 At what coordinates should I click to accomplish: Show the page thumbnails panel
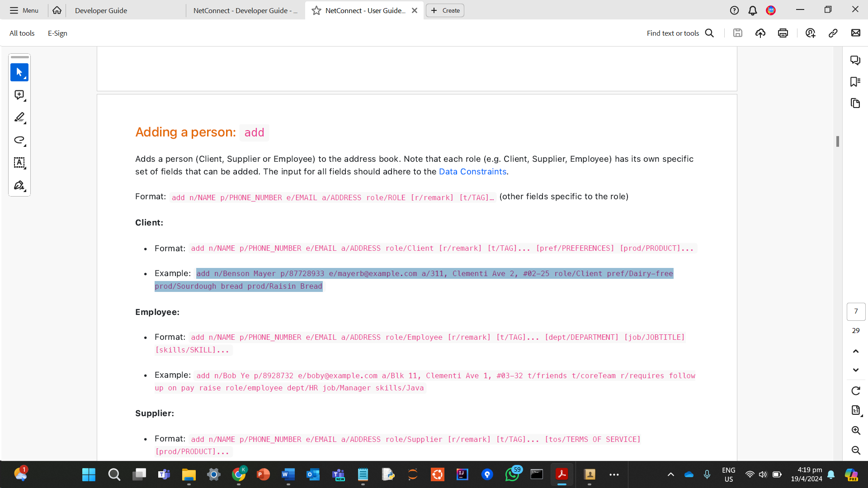855,103
